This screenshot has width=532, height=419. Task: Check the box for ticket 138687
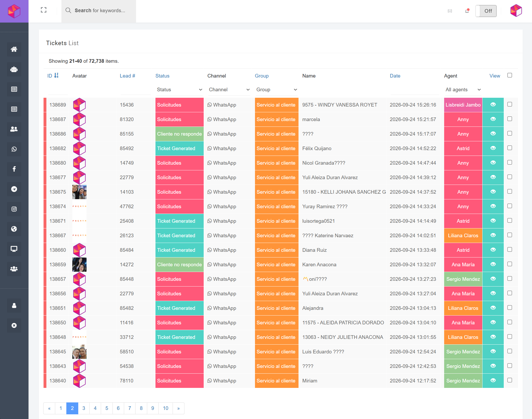[509, 119]
